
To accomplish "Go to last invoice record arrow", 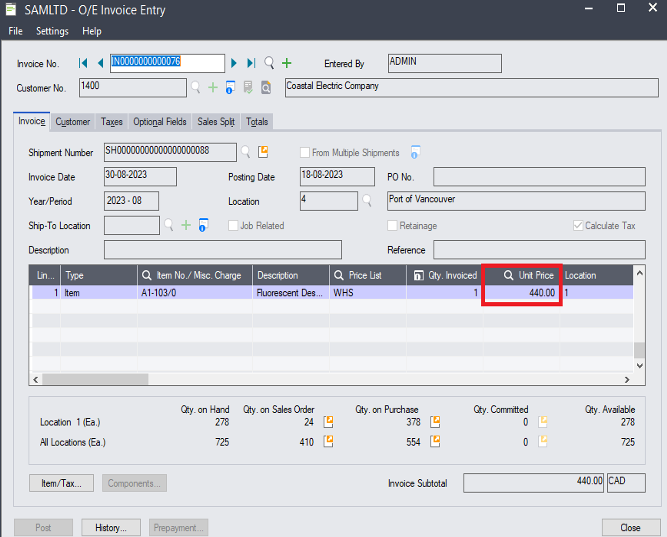I will point(251,63).
